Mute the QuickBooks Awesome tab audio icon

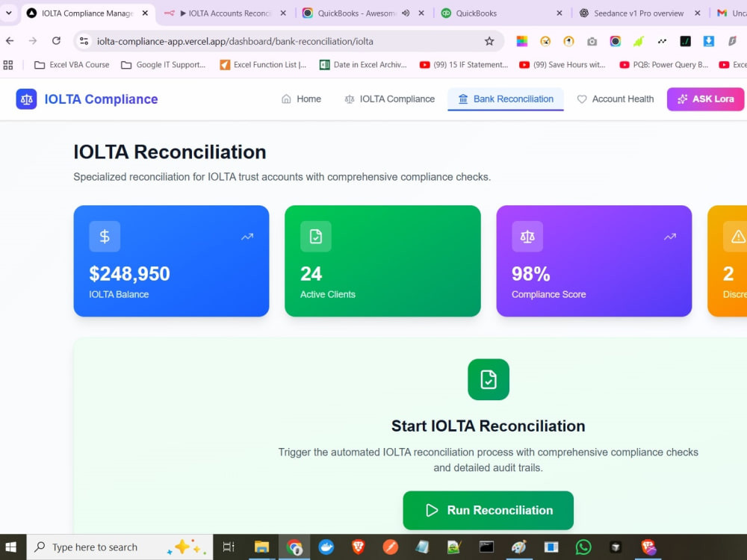pos(406,13)
